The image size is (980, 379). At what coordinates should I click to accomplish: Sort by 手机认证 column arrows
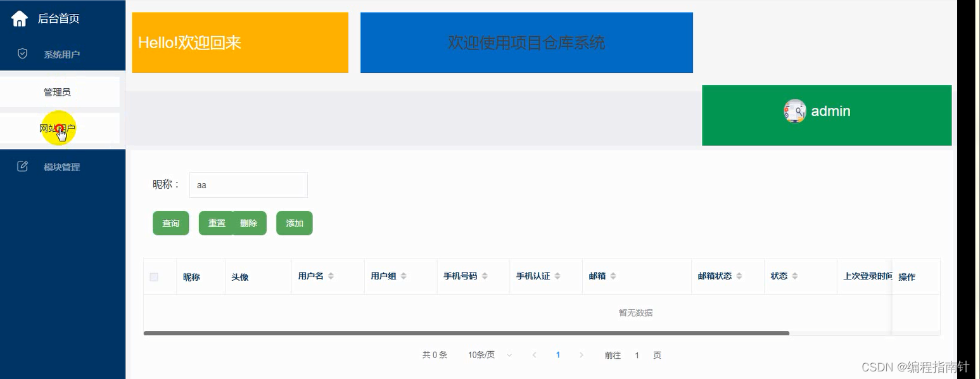557,276
